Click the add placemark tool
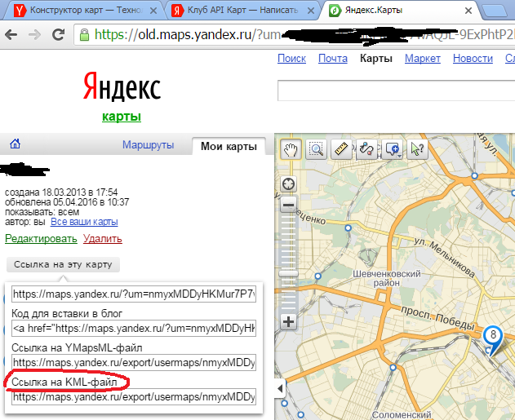Viewport: 515px width, 420px height. coord(393,148)
